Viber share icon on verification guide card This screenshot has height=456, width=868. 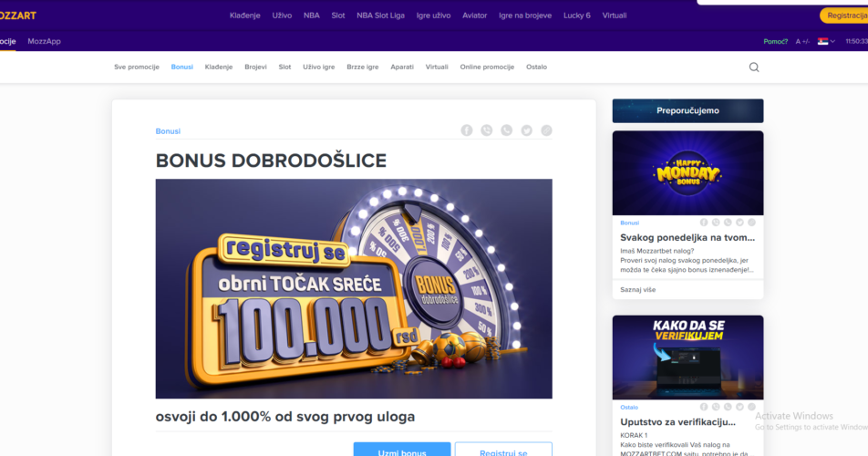[x=716, y=407]
